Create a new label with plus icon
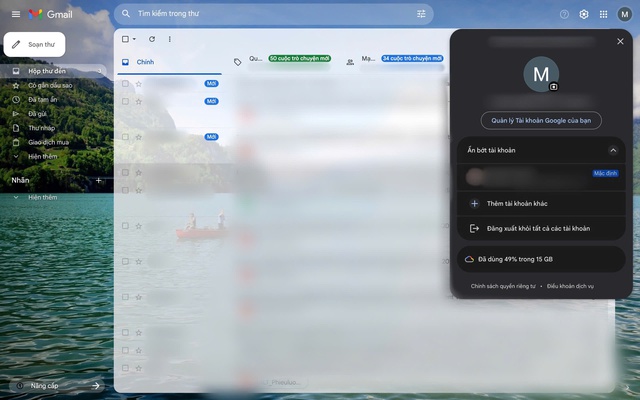This screenshot has height=400, width=640. 98,180
